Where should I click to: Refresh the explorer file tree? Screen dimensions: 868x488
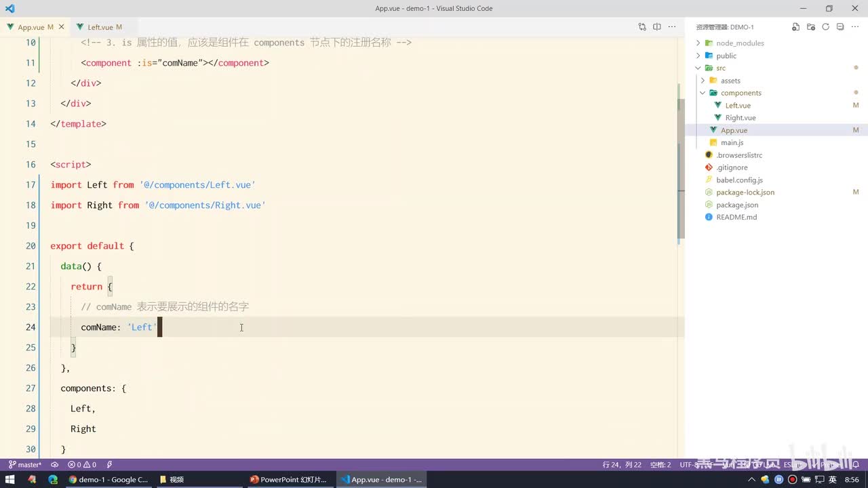(826, 27)
